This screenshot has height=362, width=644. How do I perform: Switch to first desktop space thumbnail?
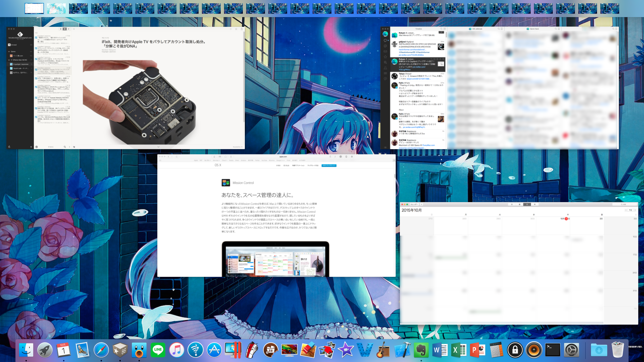[34, 8]
